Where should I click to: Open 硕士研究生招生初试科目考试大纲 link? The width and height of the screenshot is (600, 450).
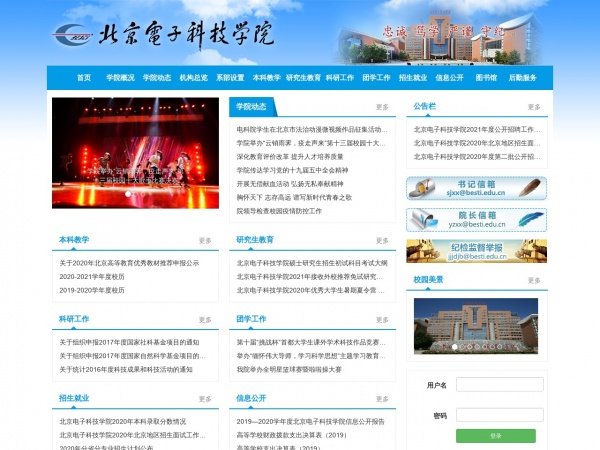312,263
